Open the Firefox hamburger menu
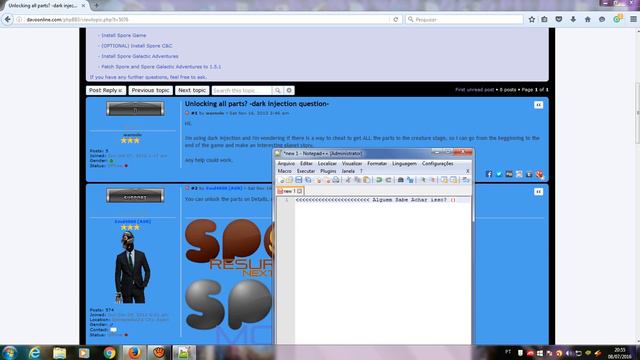 633,19
